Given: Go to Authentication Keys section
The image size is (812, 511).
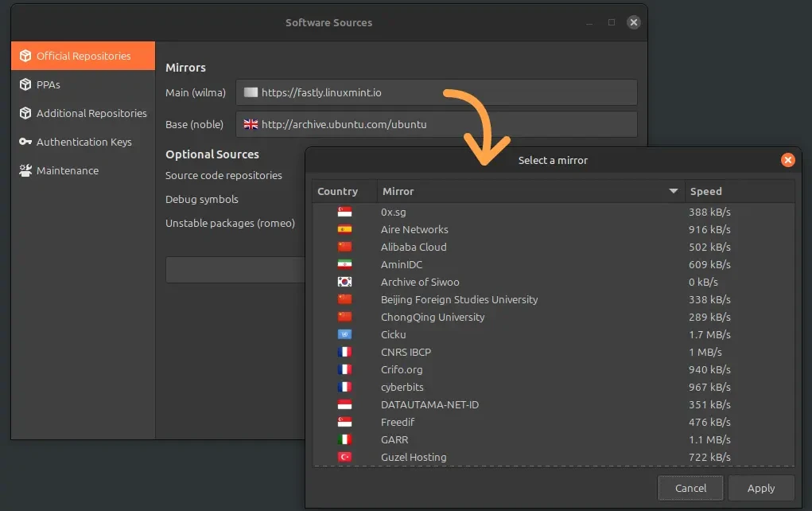Looking at the screenshot, I should 83,142.
